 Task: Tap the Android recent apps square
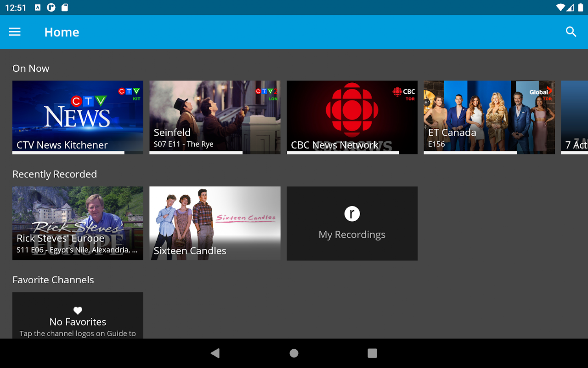pyautogui.click(x=373, y=353)
